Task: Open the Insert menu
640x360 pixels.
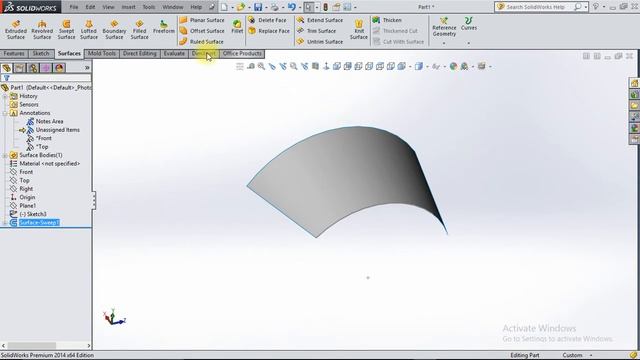Action: 128,7
